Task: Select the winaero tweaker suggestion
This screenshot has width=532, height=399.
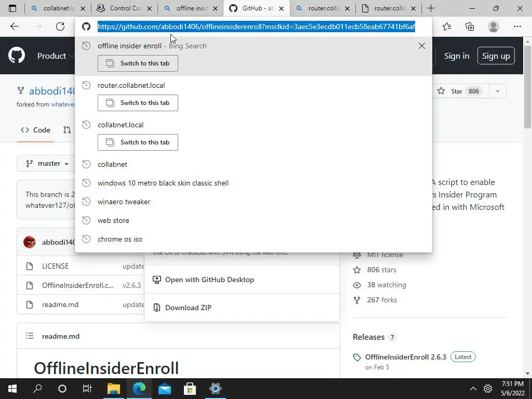Action: [254, 202]
